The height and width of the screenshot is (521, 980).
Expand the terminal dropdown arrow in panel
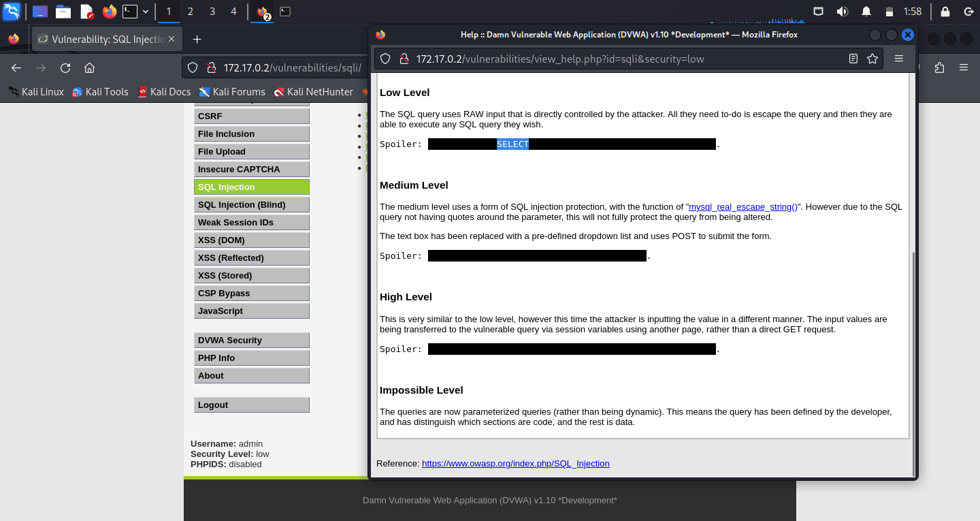(x=146, y=12)
